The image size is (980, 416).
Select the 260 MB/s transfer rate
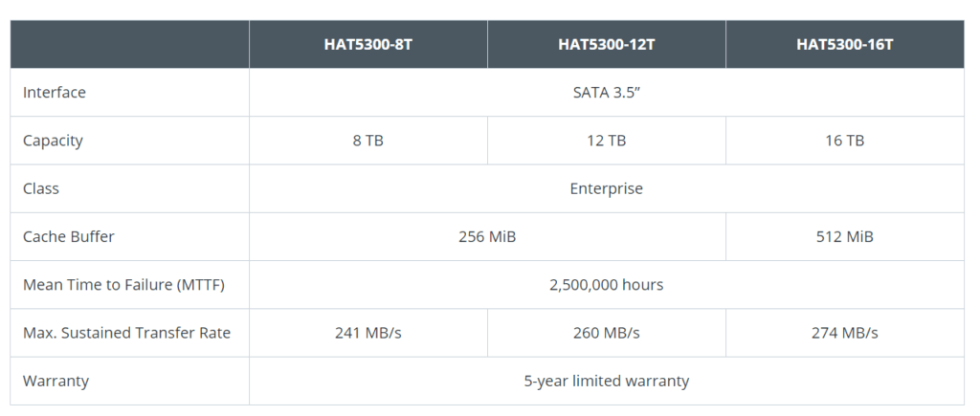click(x=606, y=333)
